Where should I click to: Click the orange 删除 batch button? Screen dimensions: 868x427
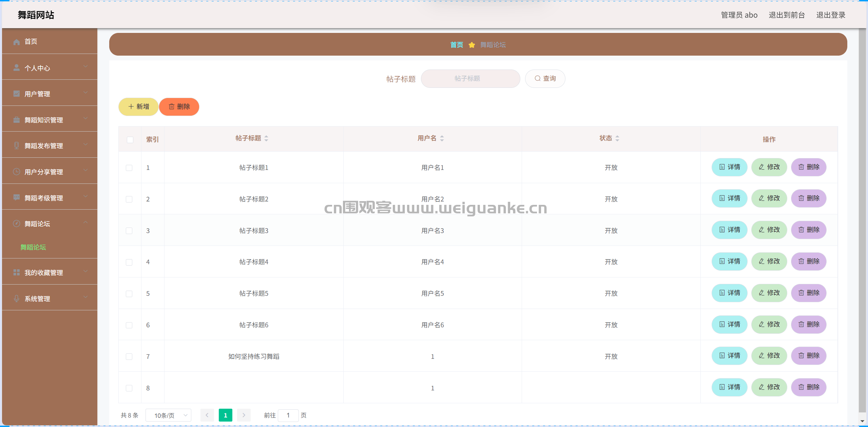pyautogui.click(x=179, y=107)
